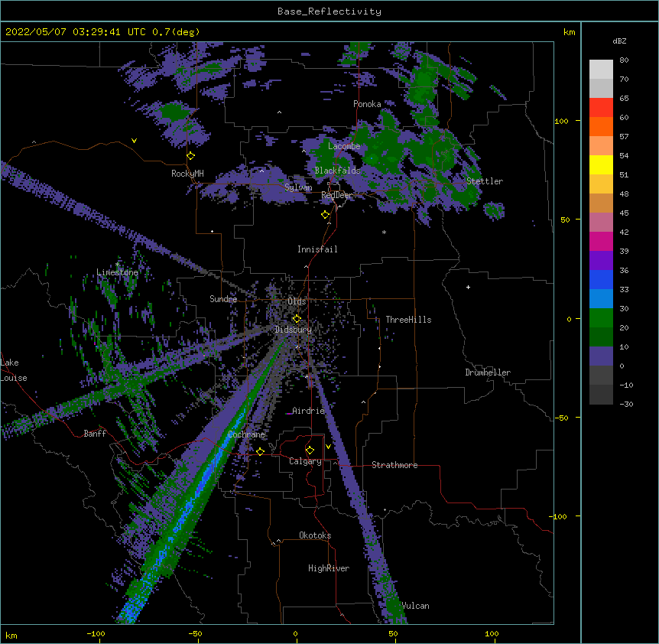Pick the bright green 20-30 dBZ legend swatch
659x644 pixels.
(x=601, y=318)
